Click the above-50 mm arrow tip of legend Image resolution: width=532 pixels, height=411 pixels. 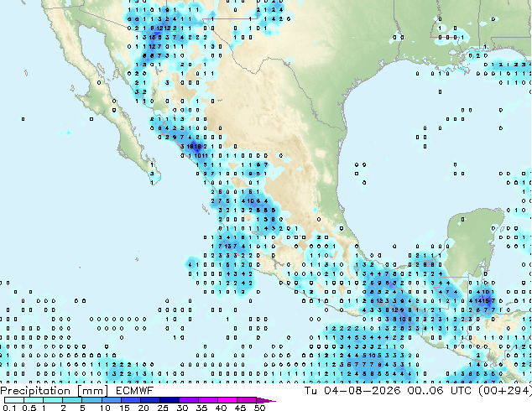click(266, 401)
